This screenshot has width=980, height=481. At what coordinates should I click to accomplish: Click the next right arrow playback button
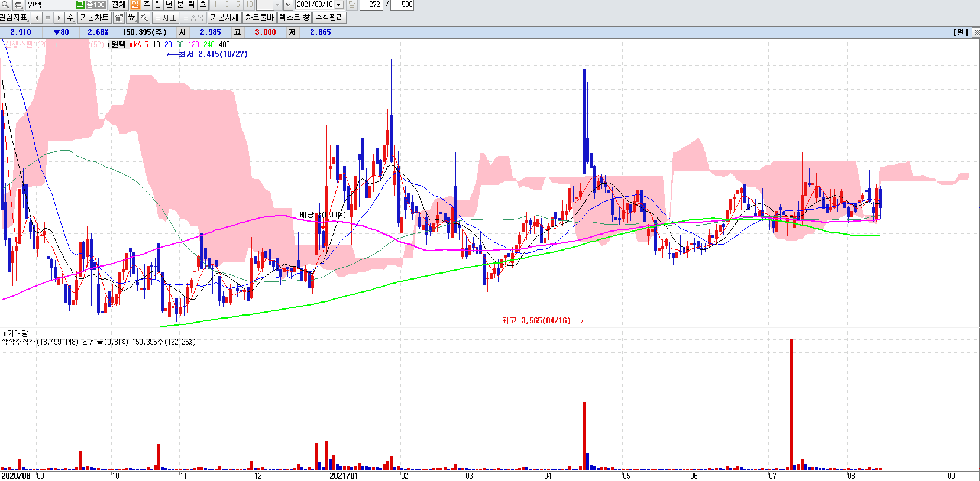(x=59, y=18)
